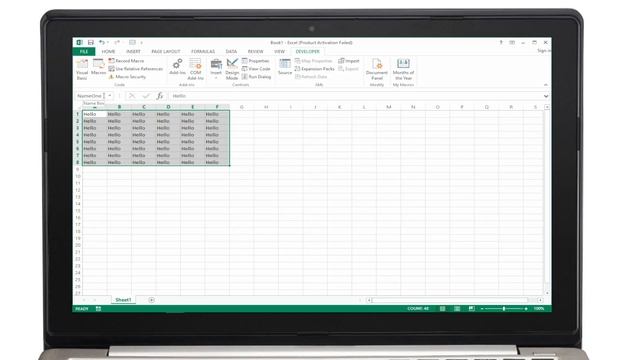
Task: Open Ribbon Display Options
Action: pos(512,42)
